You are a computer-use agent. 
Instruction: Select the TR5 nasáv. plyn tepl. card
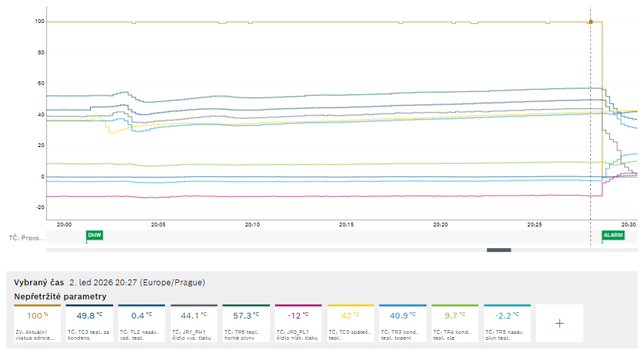tap(507, 323)
